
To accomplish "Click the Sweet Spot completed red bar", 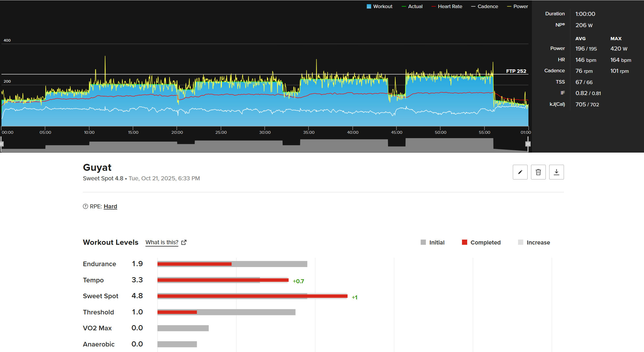I will [252, 296].
